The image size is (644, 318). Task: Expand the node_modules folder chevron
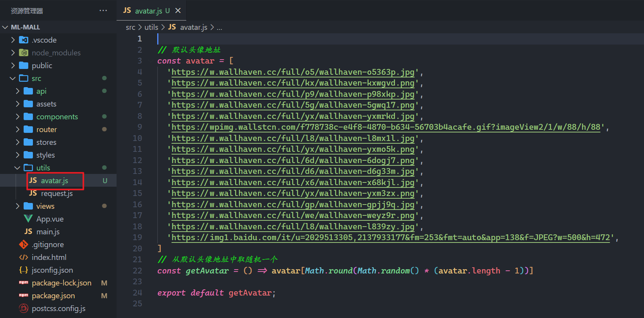pyautogui.click(x=13, y=53)
